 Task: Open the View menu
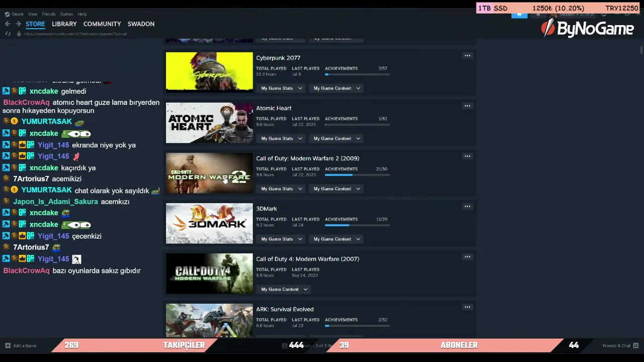coord(33,14)
